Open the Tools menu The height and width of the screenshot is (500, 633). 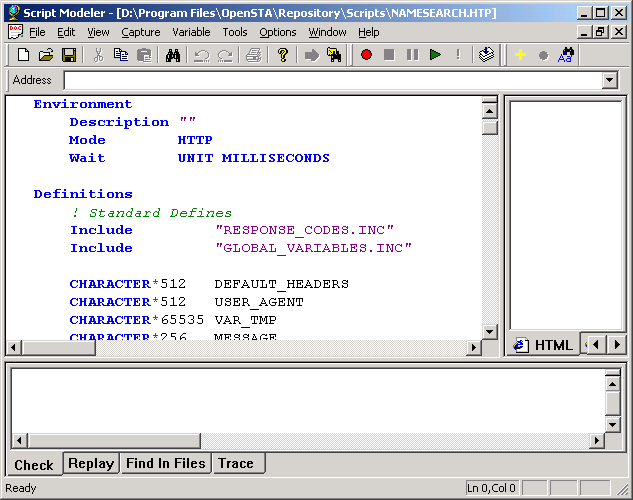coord(235,32)
